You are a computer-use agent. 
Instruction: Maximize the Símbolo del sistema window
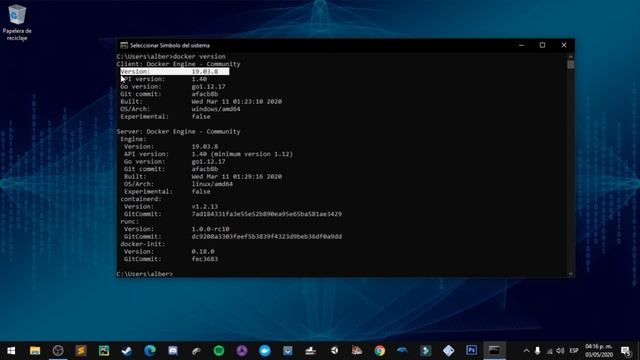542,45
